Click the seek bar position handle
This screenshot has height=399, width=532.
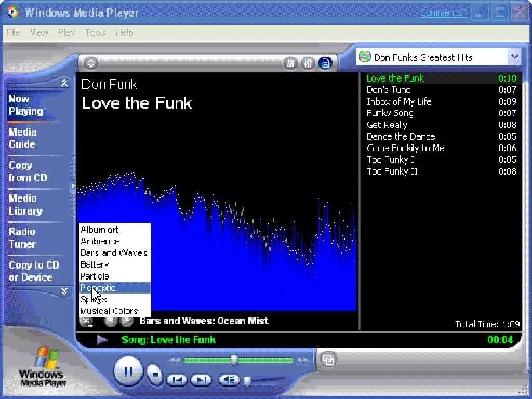[234, 360]
